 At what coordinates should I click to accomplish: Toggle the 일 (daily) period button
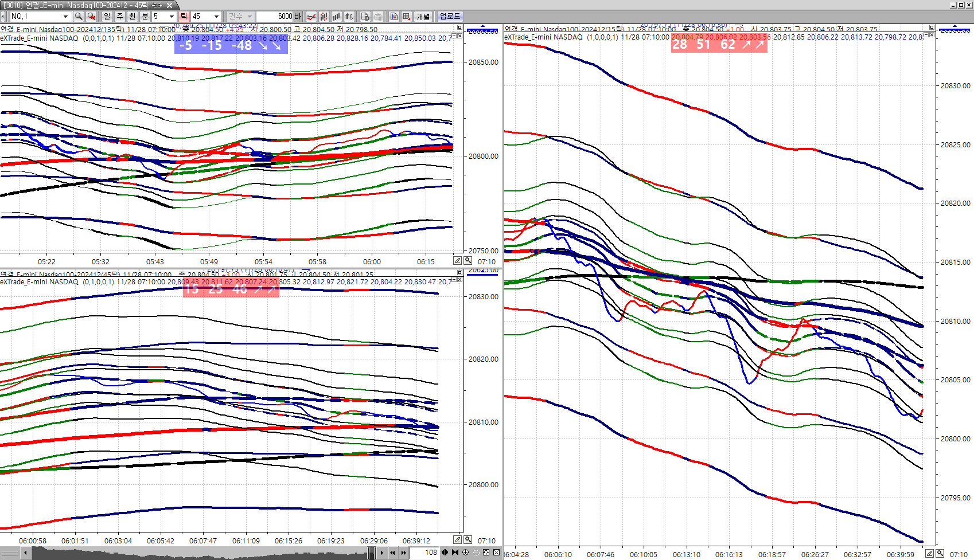tap(107, 17)
